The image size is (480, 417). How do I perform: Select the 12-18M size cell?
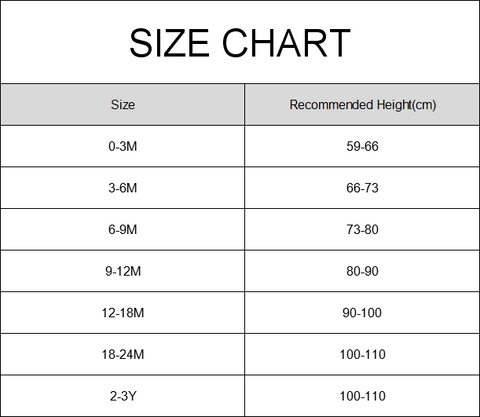(x=123, y=313)
